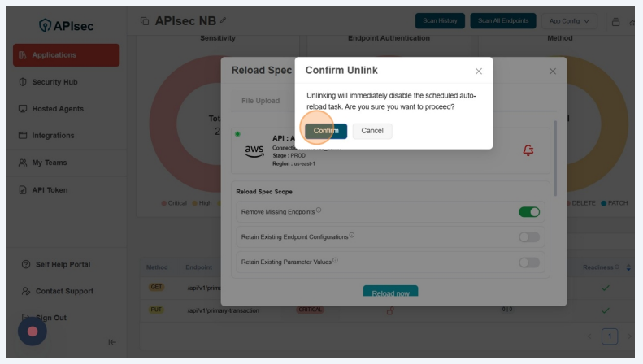Click the lock icon in the top bar

click(615, 21)
